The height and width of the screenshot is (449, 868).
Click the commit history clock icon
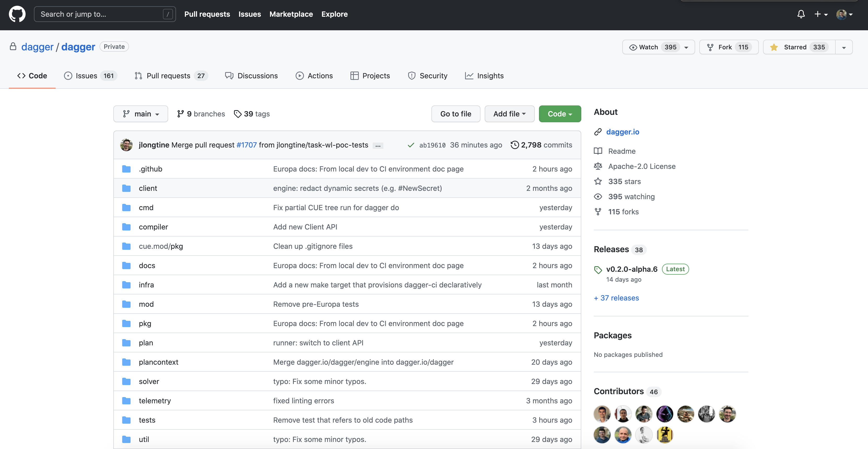[514, 145]
